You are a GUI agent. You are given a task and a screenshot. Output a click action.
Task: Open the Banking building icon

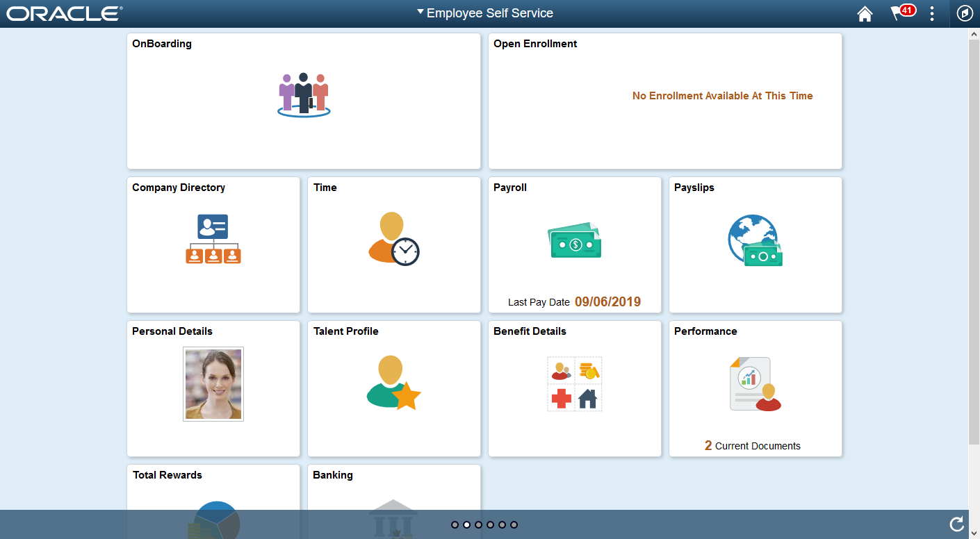tap(394, 519)
